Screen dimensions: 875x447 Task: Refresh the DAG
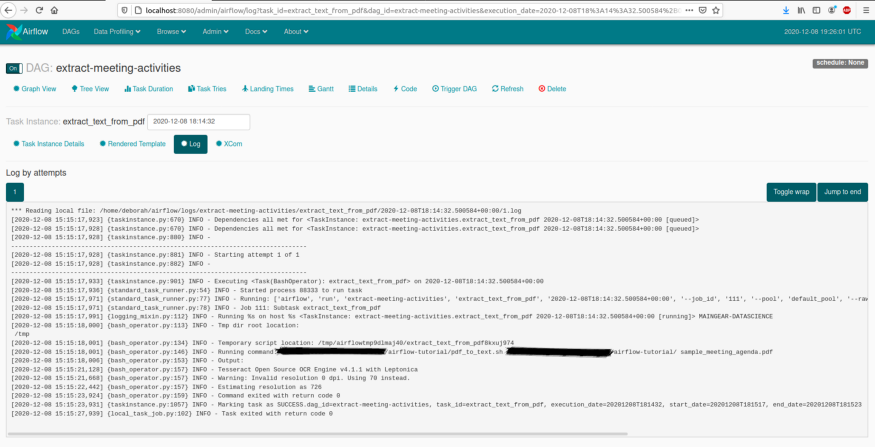(x=508, y=89)
